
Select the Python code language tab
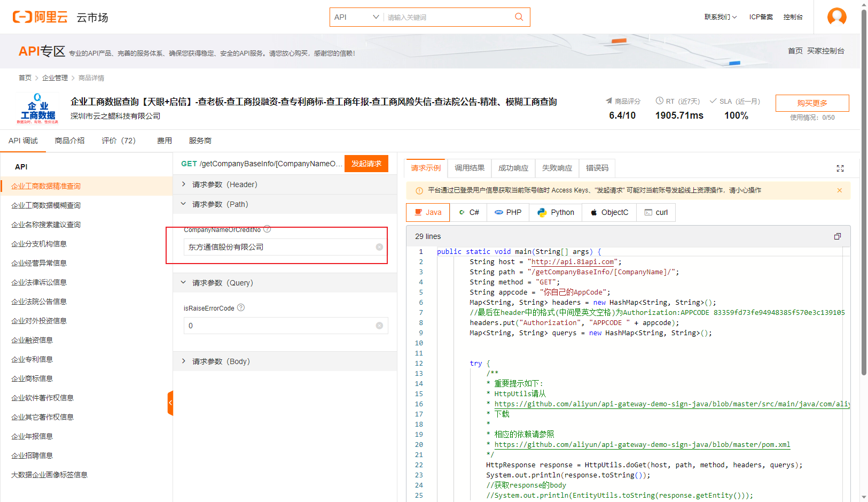point(556,212)
